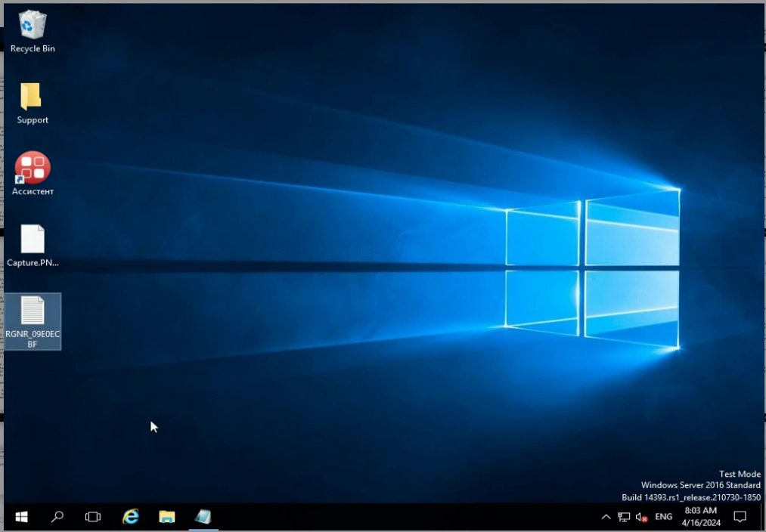
Task: Open the ENG input language switcher
Action: (663, 518)
